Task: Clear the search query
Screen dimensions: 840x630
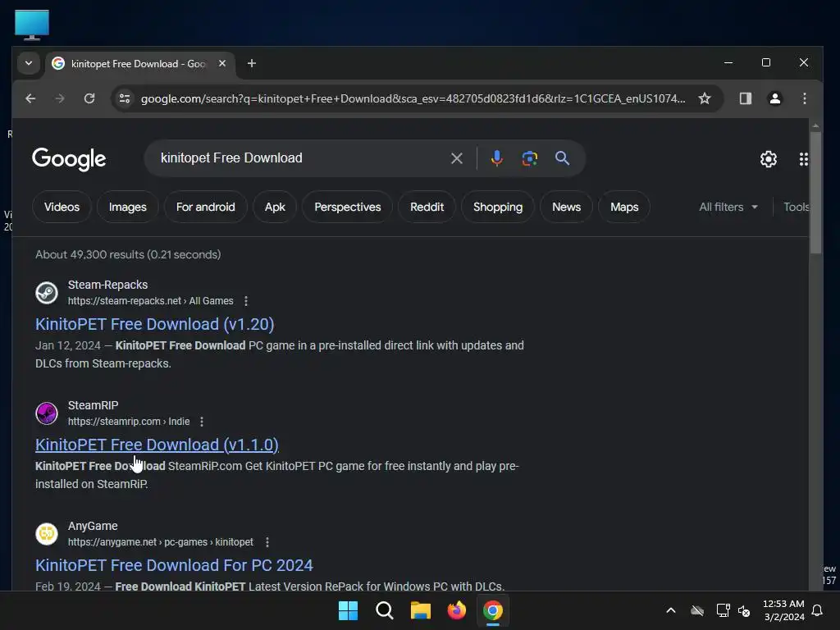Action: tap(456, 158)
